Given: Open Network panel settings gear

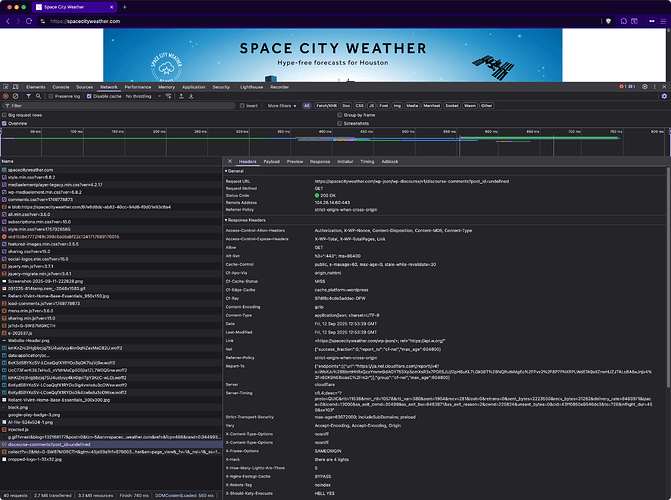Looking at the screenshot, I should tap(664, 96).
